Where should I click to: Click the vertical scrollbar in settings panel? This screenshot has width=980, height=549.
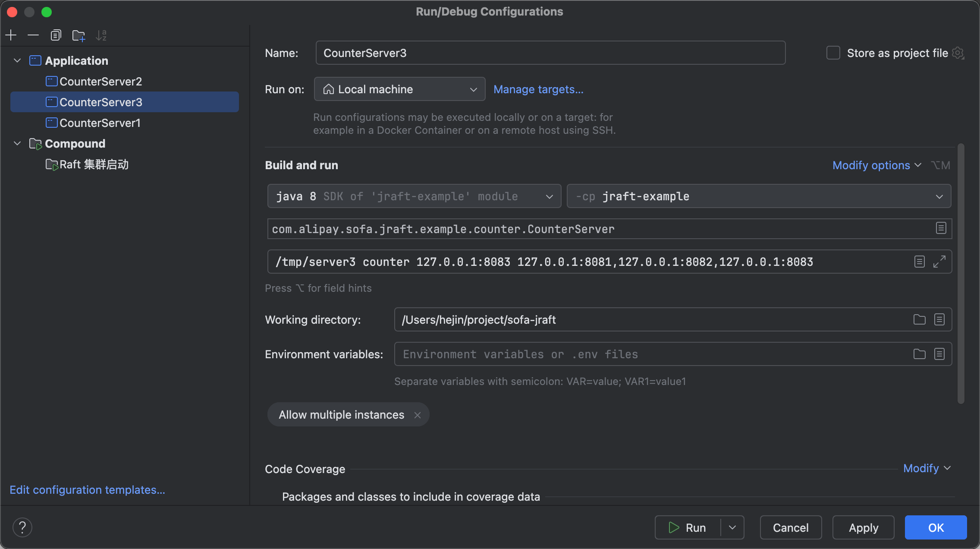961,274
